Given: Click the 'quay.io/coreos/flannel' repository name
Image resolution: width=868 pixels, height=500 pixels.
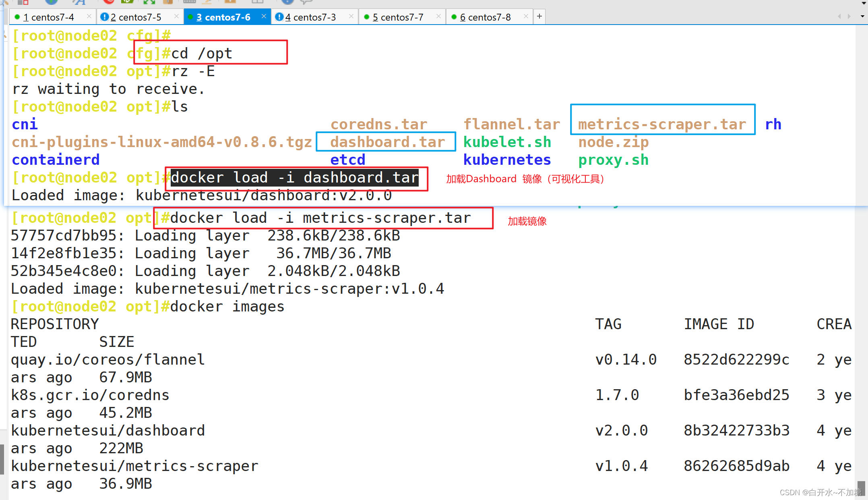Looking at the screenshot, I should 108,360.
